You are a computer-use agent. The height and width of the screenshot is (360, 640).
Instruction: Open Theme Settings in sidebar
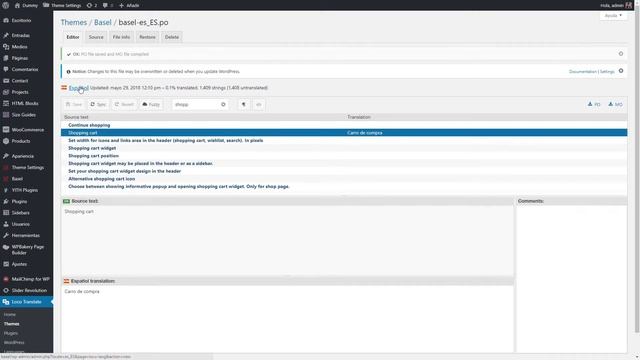tap(27, 167)
